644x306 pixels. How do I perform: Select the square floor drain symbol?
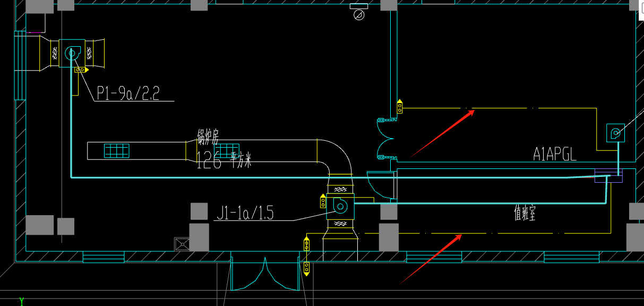pyautogui.click(x=182, y=244)
